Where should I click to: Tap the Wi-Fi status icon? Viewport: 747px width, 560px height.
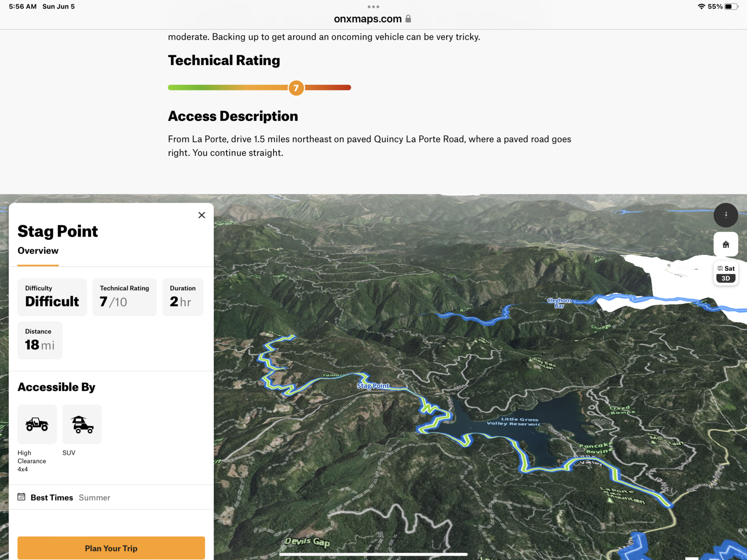click(701, 7)
